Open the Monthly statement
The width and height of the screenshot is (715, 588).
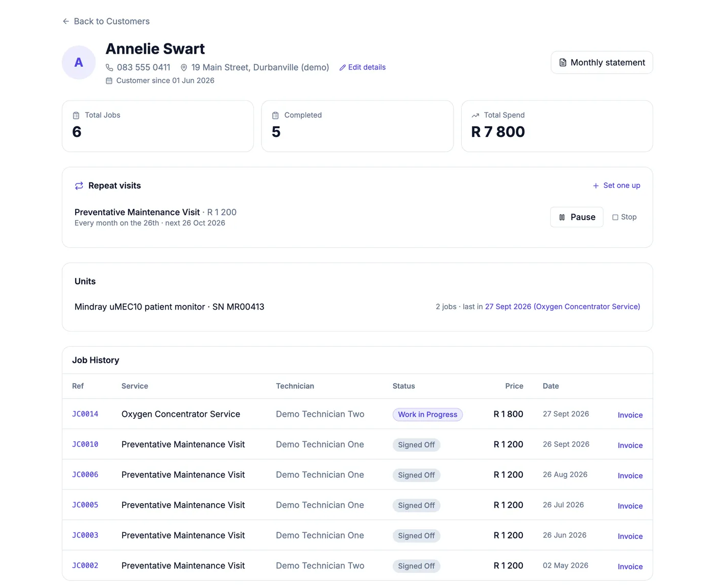602,62
